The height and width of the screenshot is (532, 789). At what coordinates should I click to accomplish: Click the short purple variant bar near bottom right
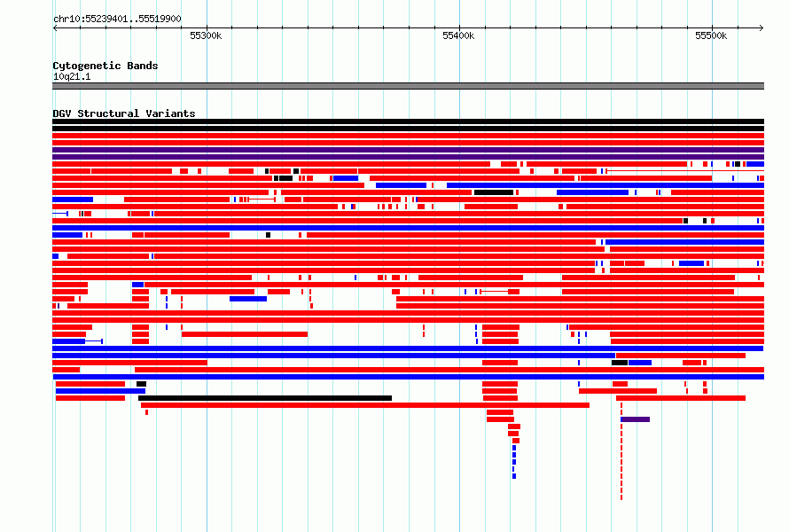[x=635, y=419]
